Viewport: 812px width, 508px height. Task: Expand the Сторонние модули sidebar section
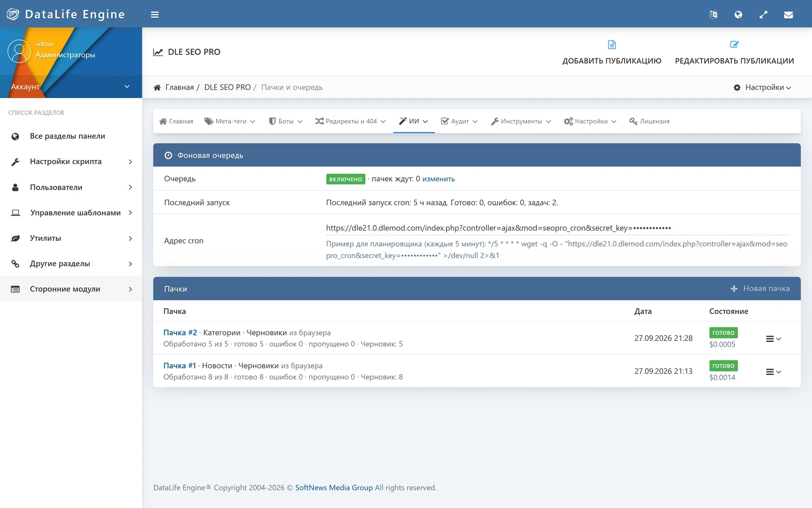(x=71, y=289)
